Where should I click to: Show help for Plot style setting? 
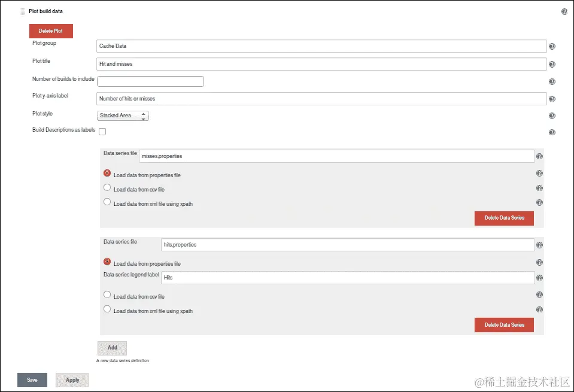click(x=552, y=116)
